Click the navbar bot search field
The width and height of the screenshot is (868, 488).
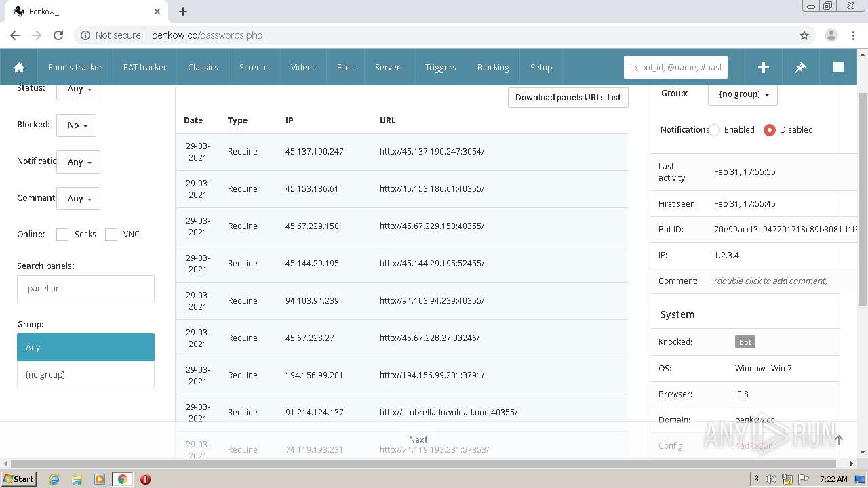click(x=675, y=67)
